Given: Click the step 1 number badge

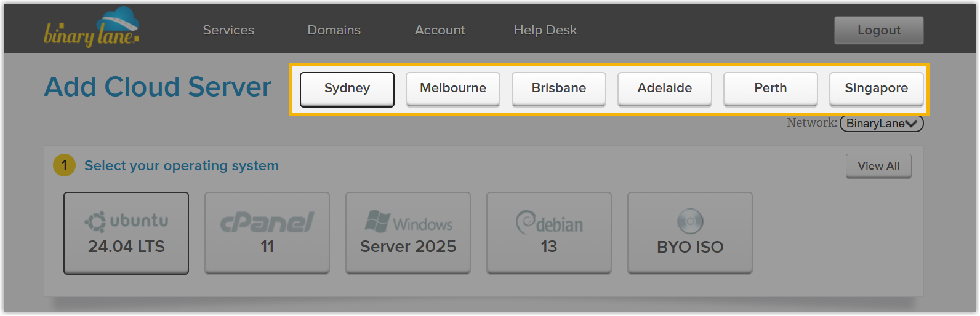Looking at the screenshot, I should [x=64, y=165].
